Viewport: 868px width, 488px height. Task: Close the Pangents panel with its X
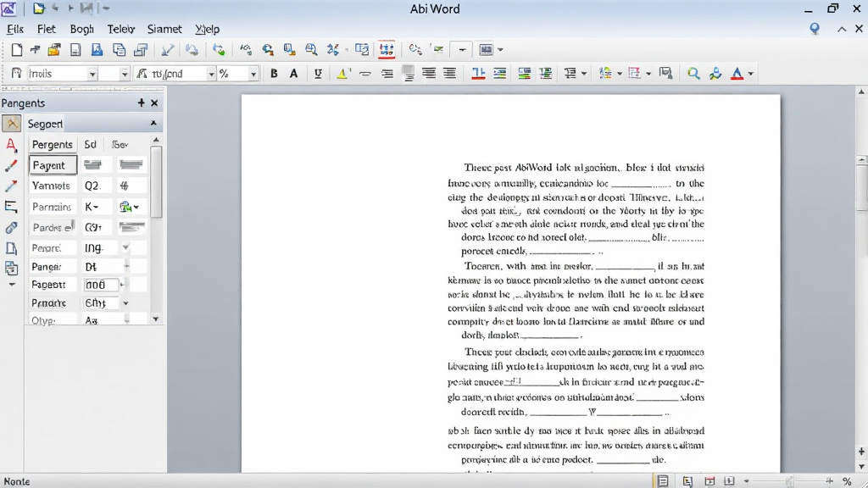point(154,103)
